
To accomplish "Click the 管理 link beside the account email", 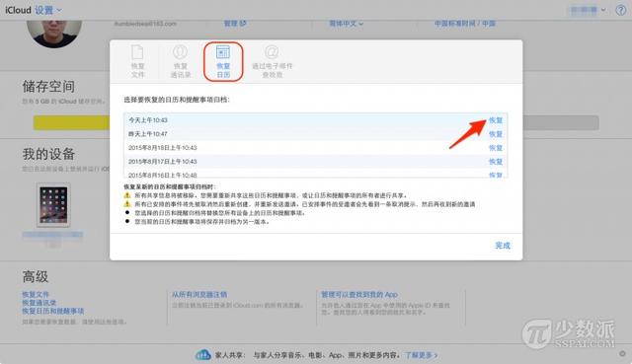I will [235, 24].
